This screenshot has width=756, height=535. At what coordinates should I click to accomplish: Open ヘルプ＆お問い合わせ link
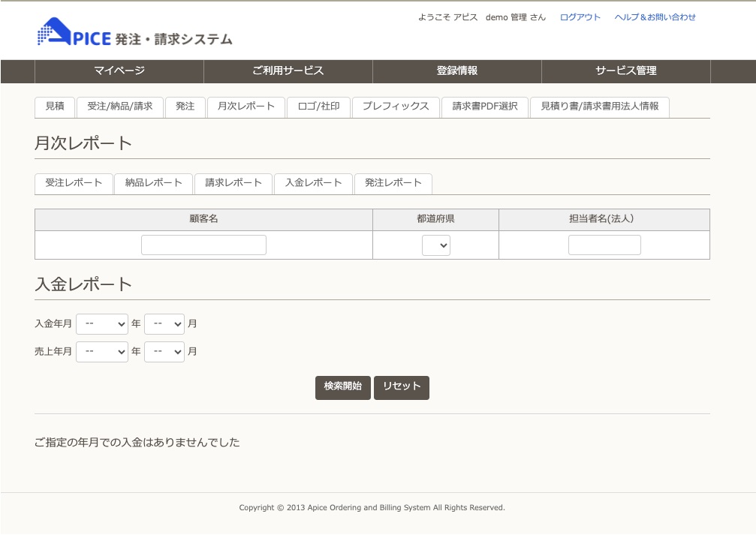[655, 17]
